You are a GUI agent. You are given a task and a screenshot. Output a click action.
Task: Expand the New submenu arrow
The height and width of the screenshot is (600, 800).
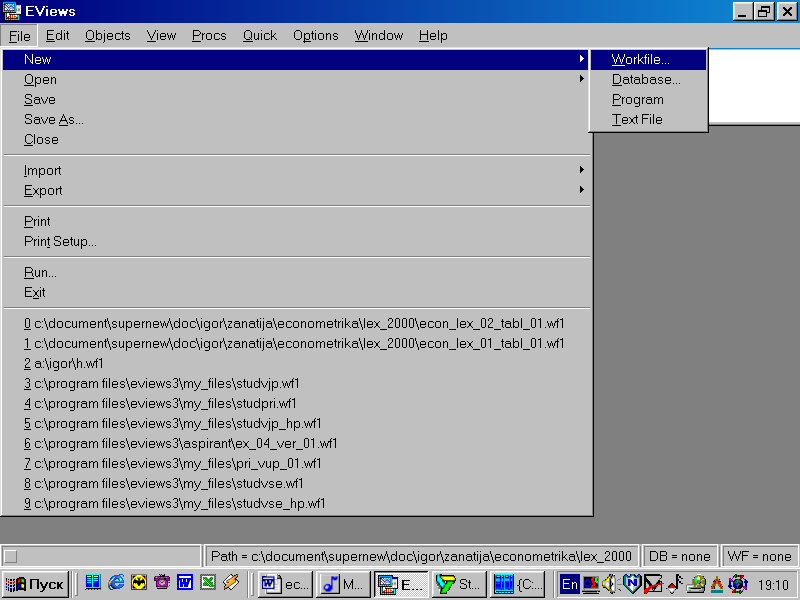pyautogui.click(x=582, y=59)
